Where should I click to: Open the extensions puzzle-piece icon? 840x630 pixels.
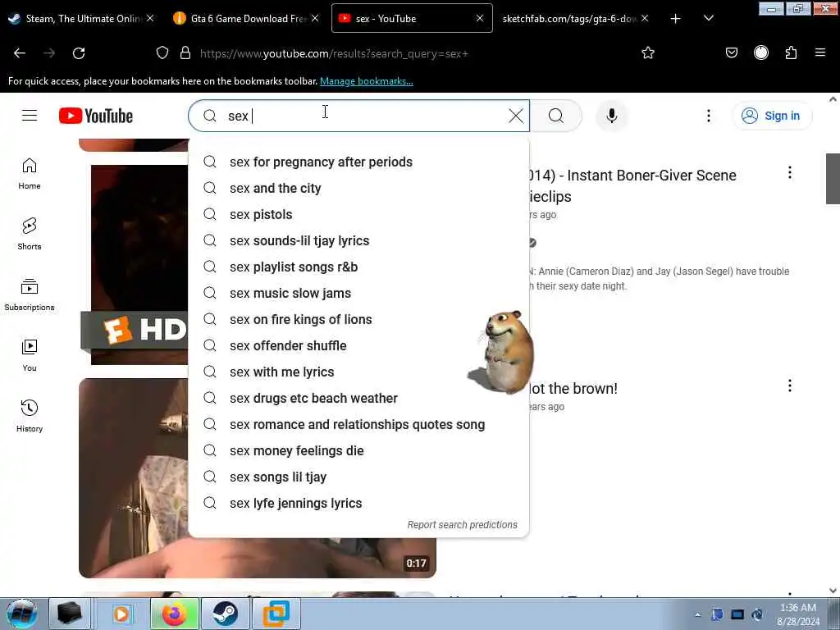[x=791, y=53]
